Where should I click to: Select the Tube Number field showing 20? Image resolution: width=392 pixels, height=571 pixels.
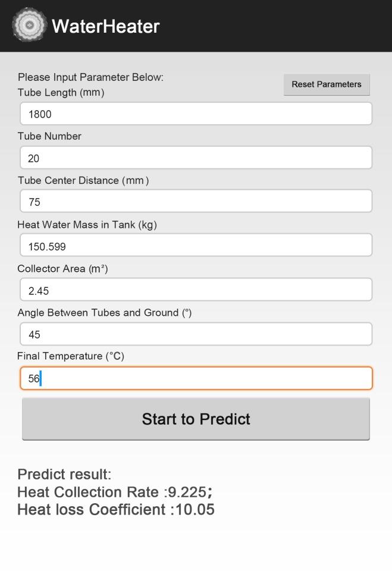(x=196, y=158)
